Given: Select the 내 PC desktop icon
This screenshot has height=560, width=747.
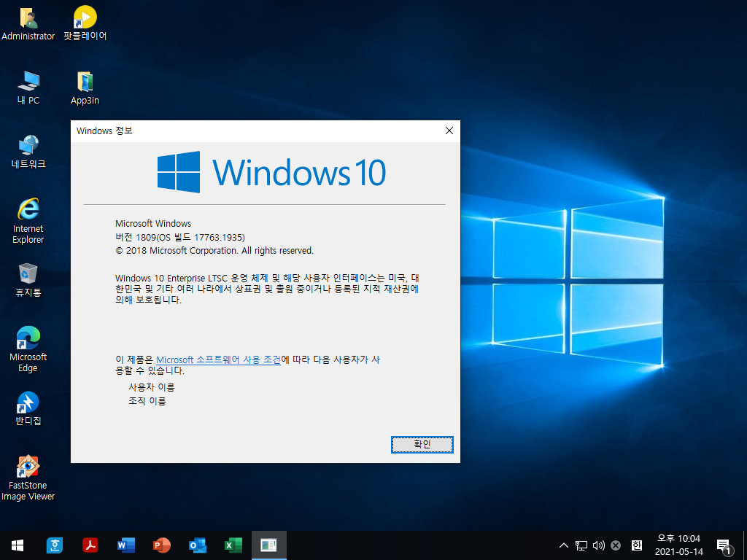Looking at the screenshot, I should [28, 87].
